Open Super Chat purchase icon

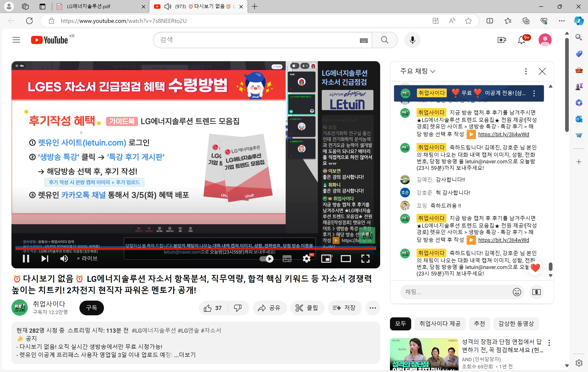click(536, 292)
